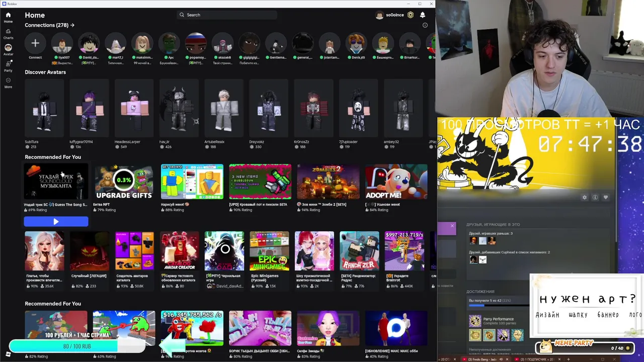Open friend gigigigigi... avatar
The height and width of the screenshot is (362, 644).
pyautogui.click(x=249, y=44)
